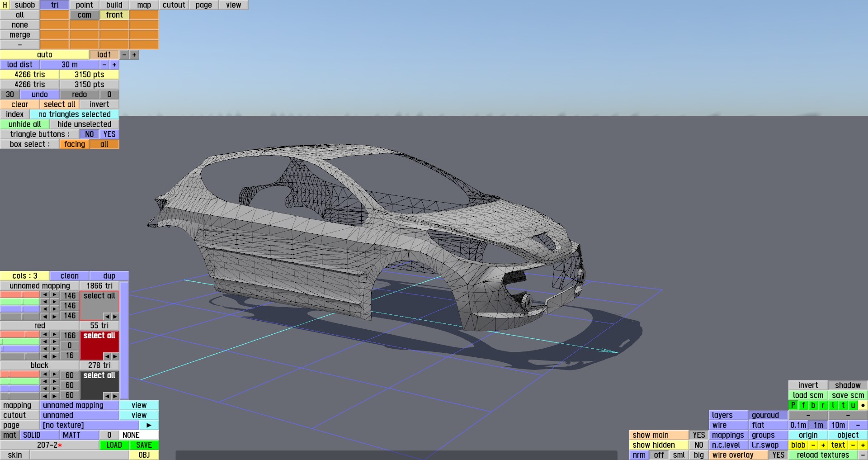Screen dimensions: 868x460
Task: Open the subob mode tab
Action: (25, 5)
